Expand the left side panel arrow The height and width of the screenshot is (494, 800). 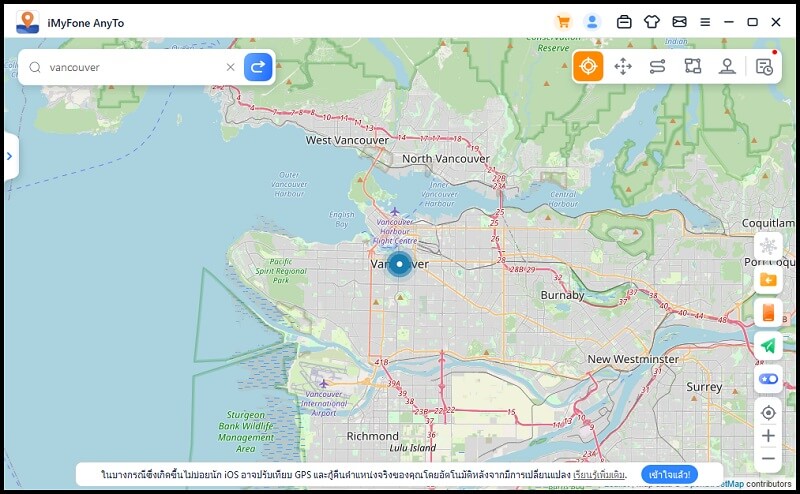[10, 156]
